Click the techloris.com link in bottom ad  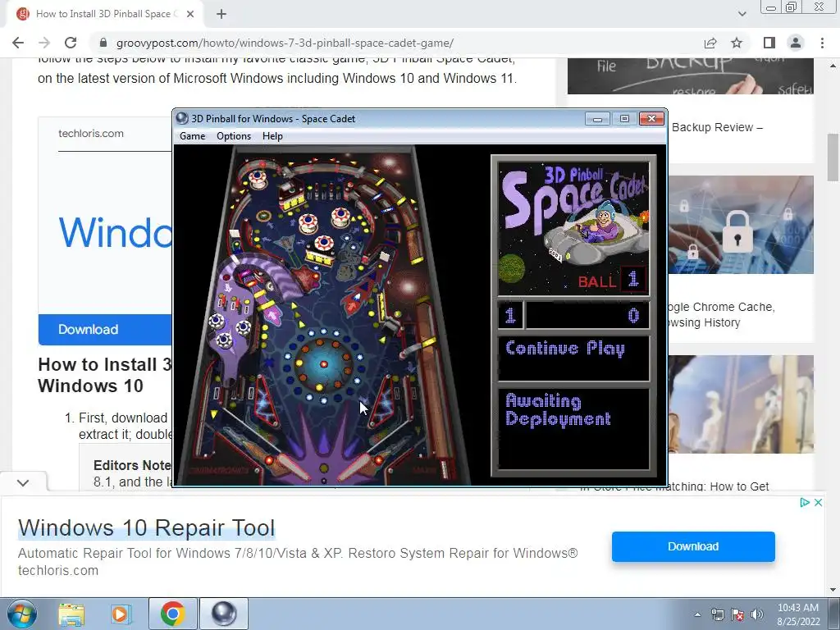[x=58, y=571]
